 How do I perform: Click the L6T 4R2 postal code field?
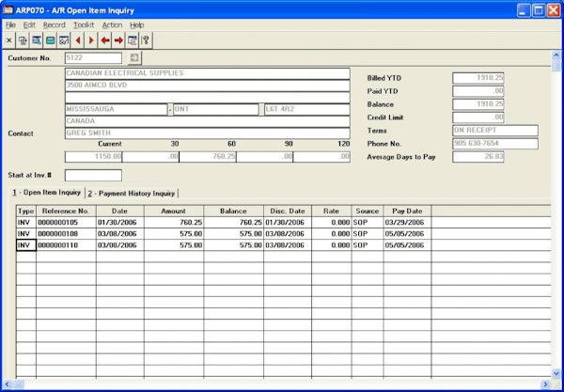(306, 109)
